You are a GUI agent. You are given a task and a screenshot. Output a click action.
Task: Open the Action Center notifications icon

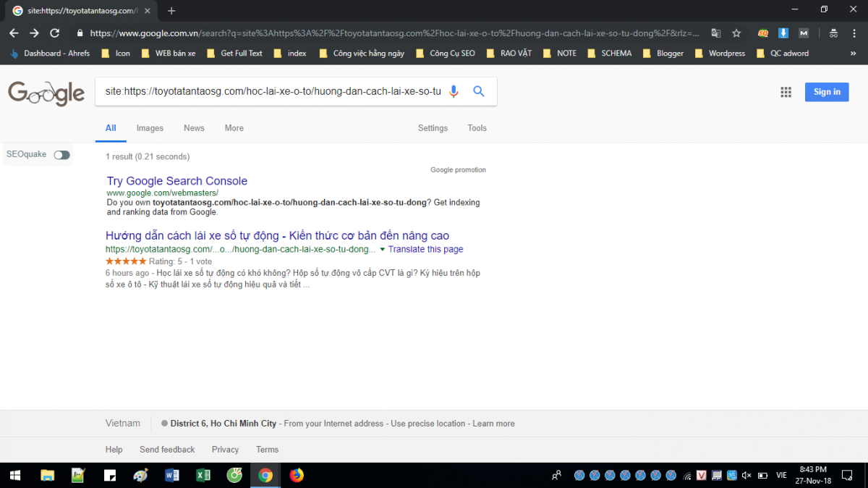(x=847, y=475)
